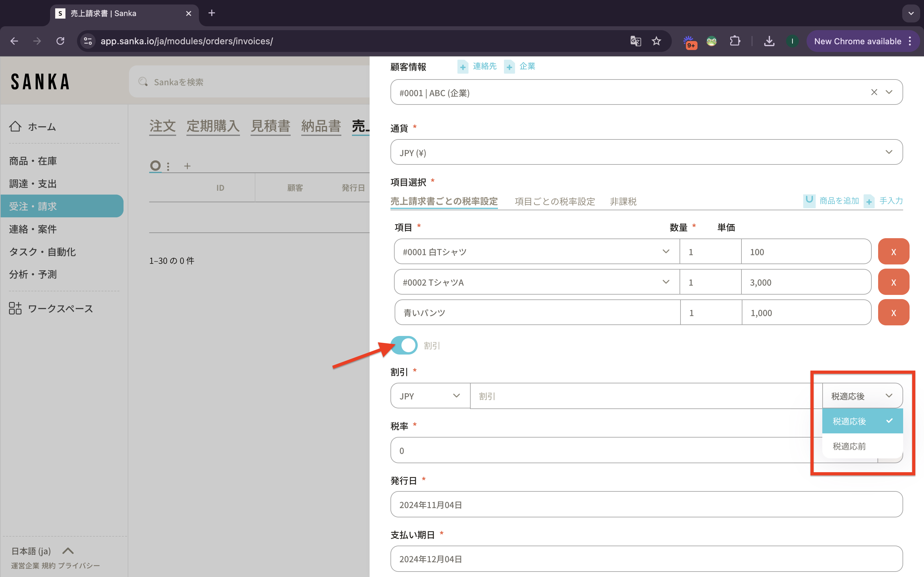Open ワークスペース workspace grid icon
This screenshot has width=924, height=577.
[15, 308]
